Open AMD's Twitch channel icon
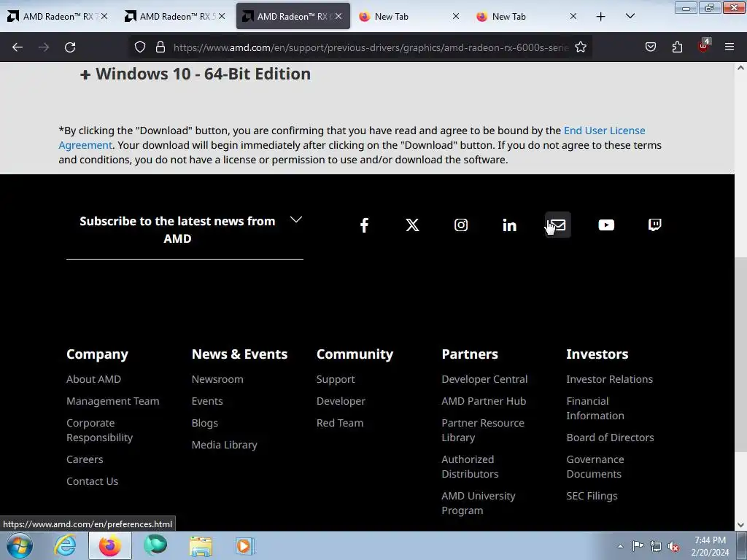The height and width of the screenshot is (560, 747). pyautogui.click(x=654, y=225)
